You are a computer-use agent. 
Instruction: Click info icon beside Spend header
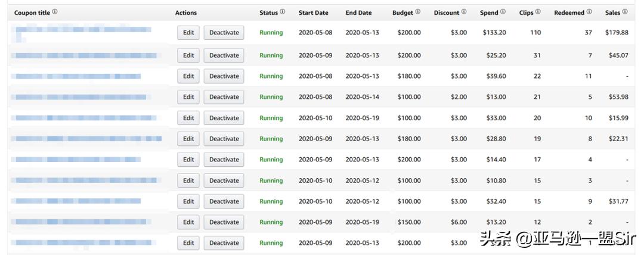coord(503,12)
